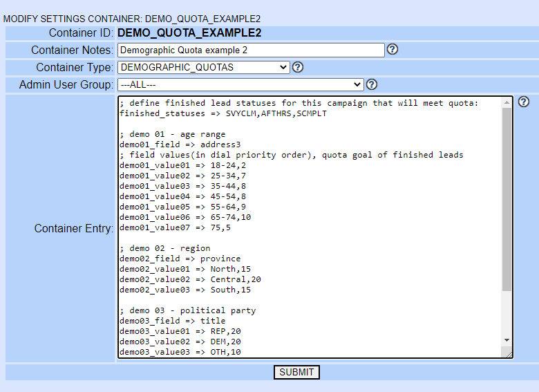Open help icon beside Container Notes
This screenshot has height=392, width=539.
(393, 50)
